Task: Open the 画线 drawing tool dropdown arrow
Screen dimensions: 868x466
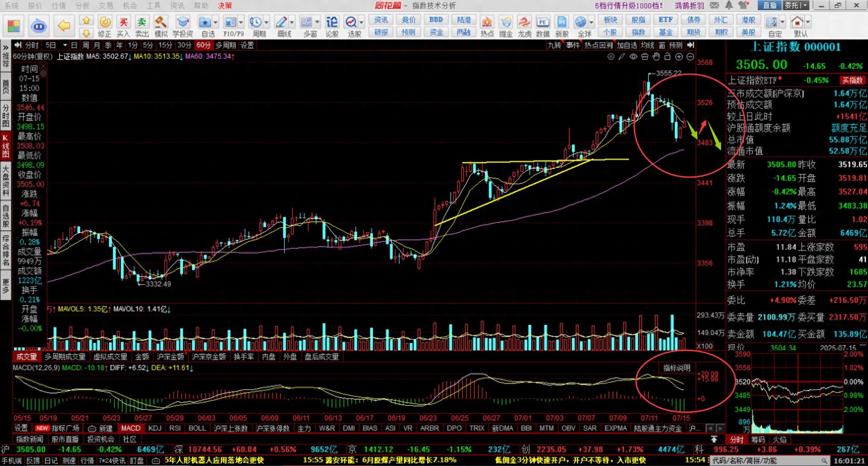Action: (292, 22)
